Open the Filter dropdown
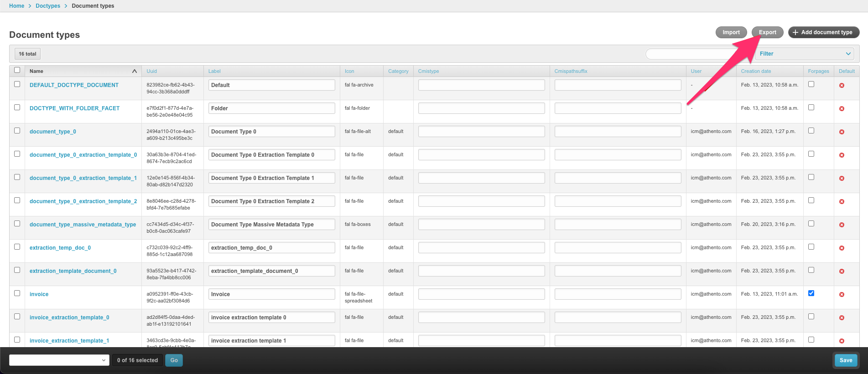Viewport: 868px width, 374px height. tap(805, 54)
